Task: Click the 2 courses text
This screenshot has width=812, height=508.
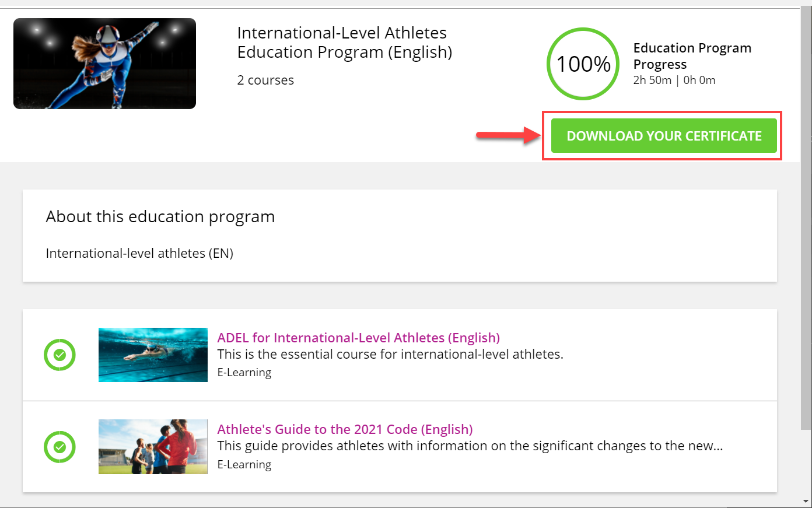Action: (265, 80)
